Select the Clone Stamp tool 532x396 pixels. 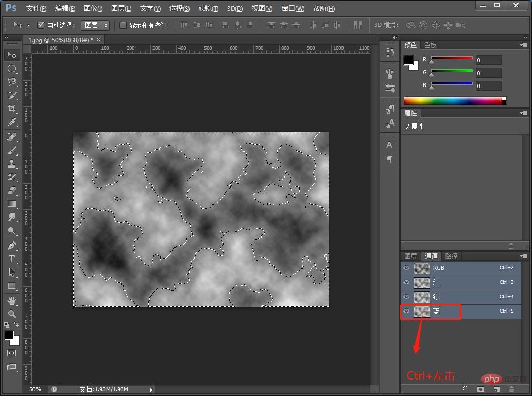pos(12,164)
